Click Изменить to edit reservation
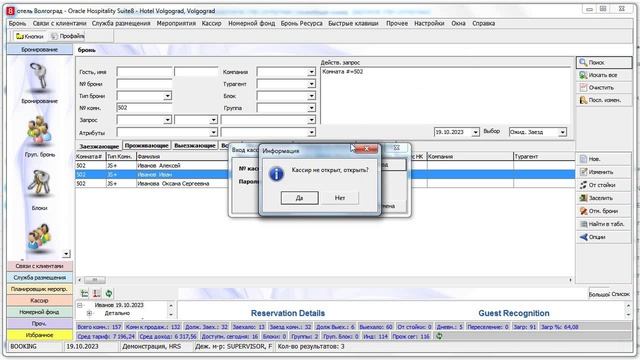 click(x=604, y=172)
